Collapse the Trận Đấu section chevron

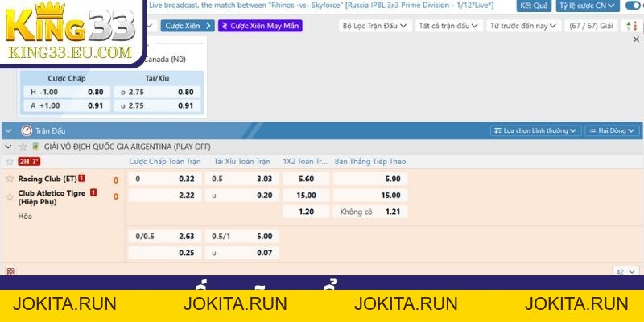8,131
